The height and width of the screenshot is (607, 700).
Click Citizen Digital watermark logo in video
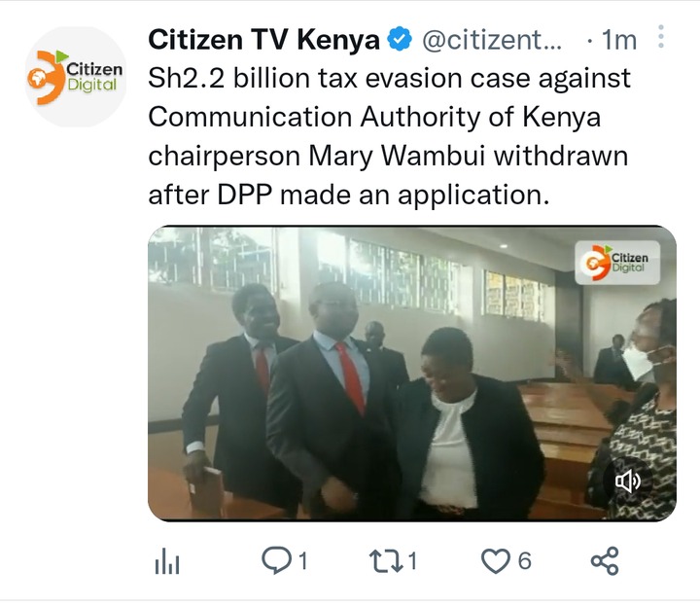[617, 263]
